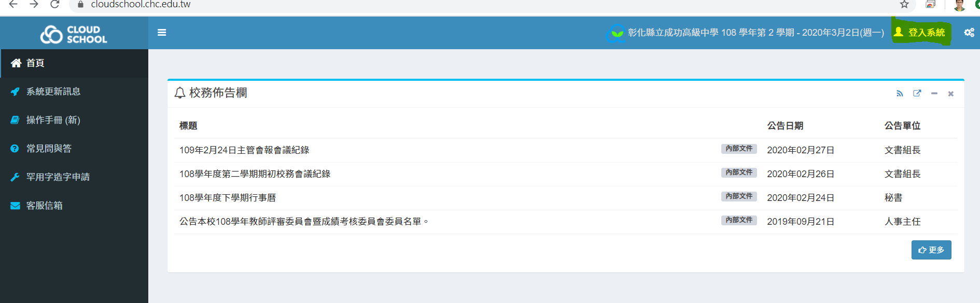Screen dimensions: 980x303
Task: Open bulletin board in external window icon
Action: pos(917,93)
